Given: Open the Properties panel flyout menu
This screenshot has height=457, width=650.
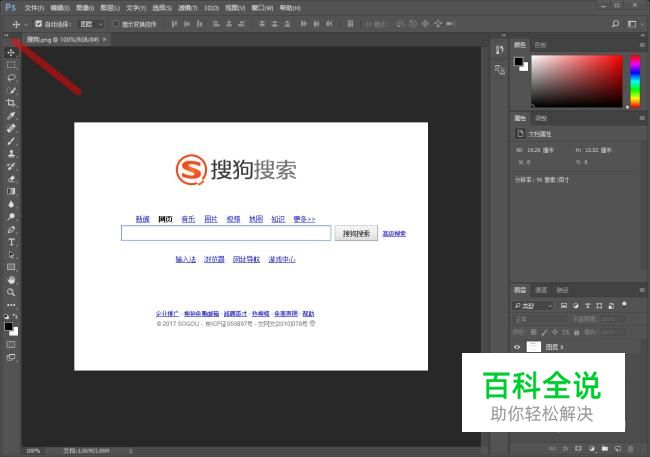Looking at the screenshot, I should pos(642,118).
